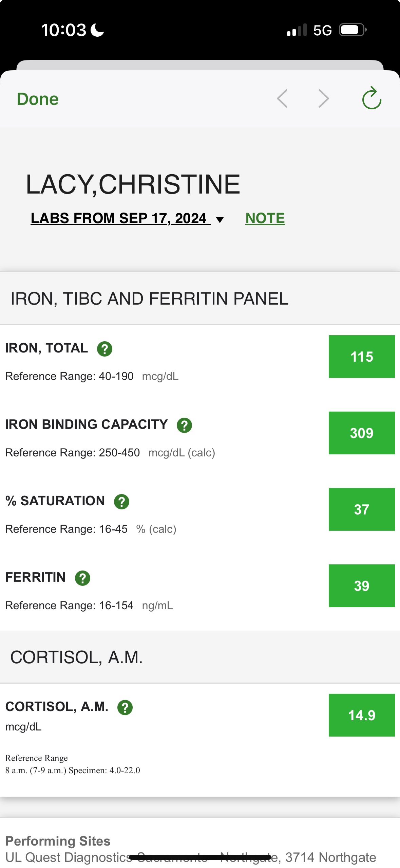This screenshot has height=868, width=400.
Task: Tap the green 115 Iron Total result
Action: pos(362,357)
